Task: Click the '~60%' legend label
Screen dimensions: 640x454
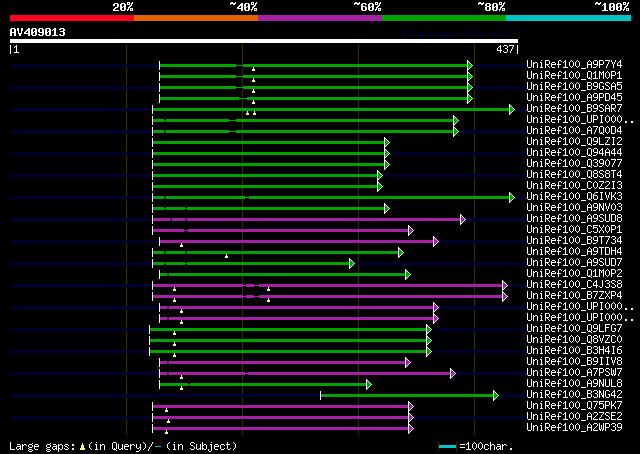Action: 367,7
